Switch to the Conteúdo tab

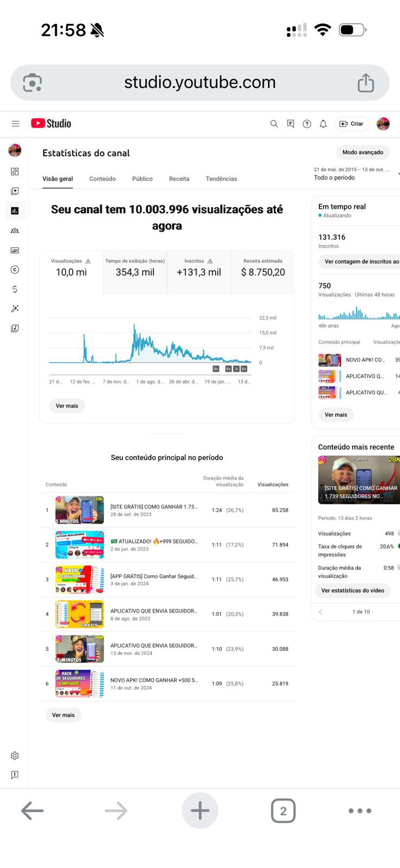(x=102, y=178)
